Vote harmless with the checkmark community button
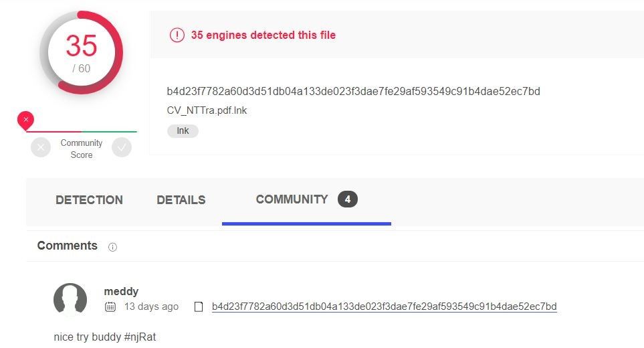644x348 pixels. tap(122, 147)
